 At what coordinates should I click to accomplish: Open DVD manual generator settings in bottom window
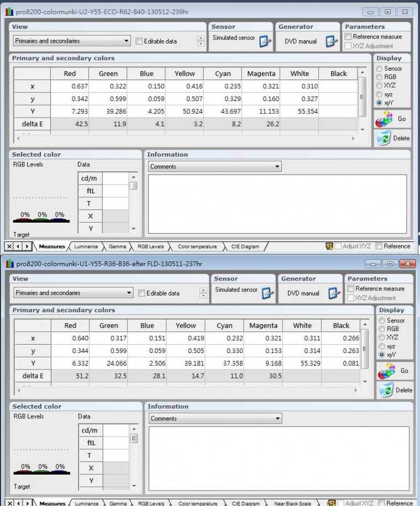334,293
